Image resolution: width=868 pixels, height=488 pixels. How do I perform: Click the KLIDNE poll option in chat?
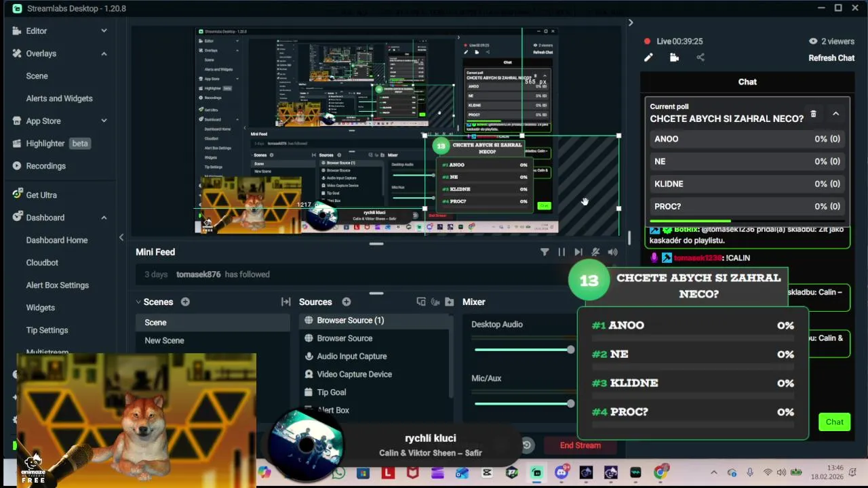tap(747, 184)
